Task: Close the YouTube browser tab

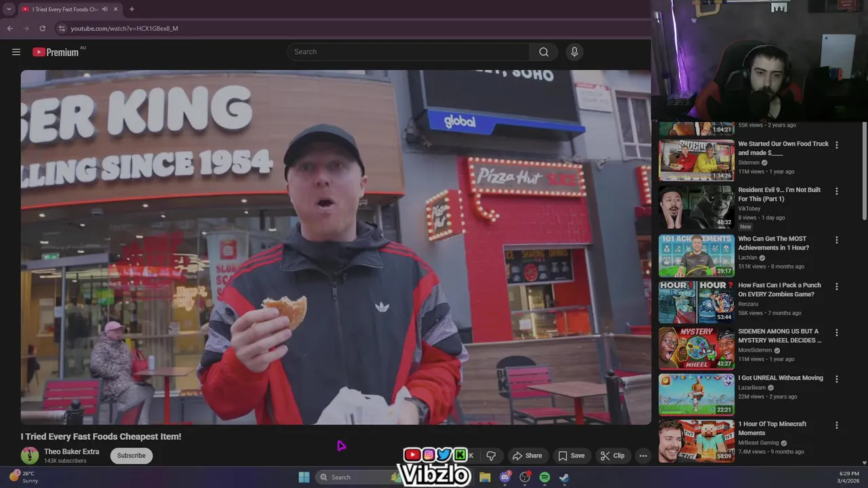Action: point(117,9)
